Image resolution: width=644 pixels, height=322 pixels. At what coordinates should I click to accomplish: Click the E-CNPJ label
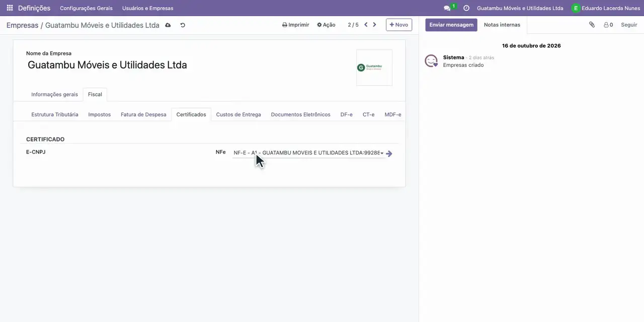(36, 152)
